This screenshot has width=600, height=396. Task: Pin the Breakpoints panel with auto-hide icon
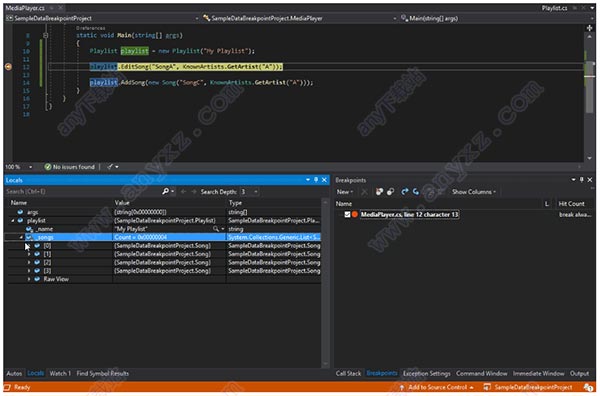pos(582,180)
